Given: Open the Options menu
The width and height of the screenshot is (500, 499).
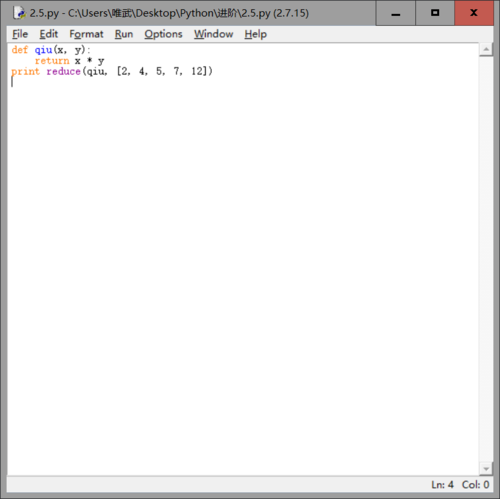Looking at the screenshot, I should (x=163, y=34).
